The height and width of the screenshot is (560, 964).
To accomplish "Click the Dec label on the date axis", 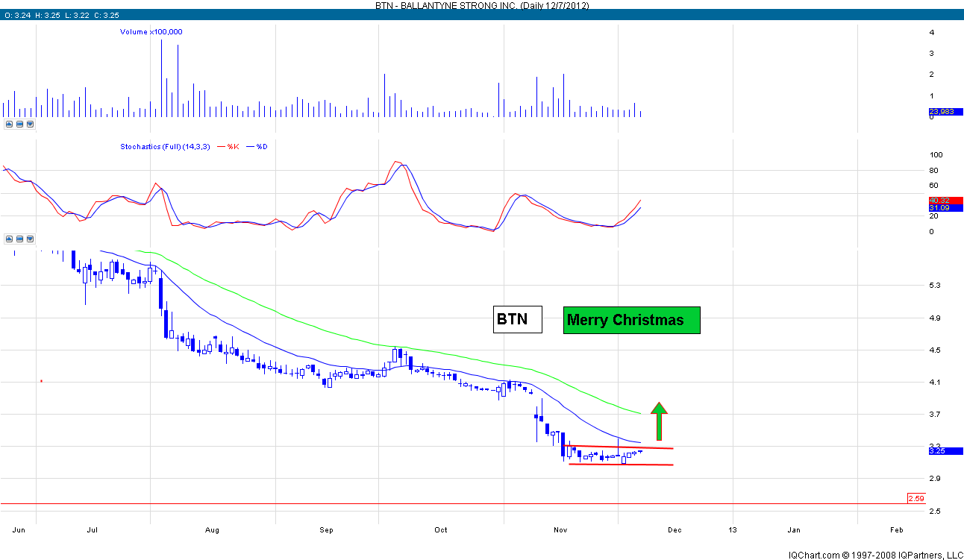I will 674,530.
